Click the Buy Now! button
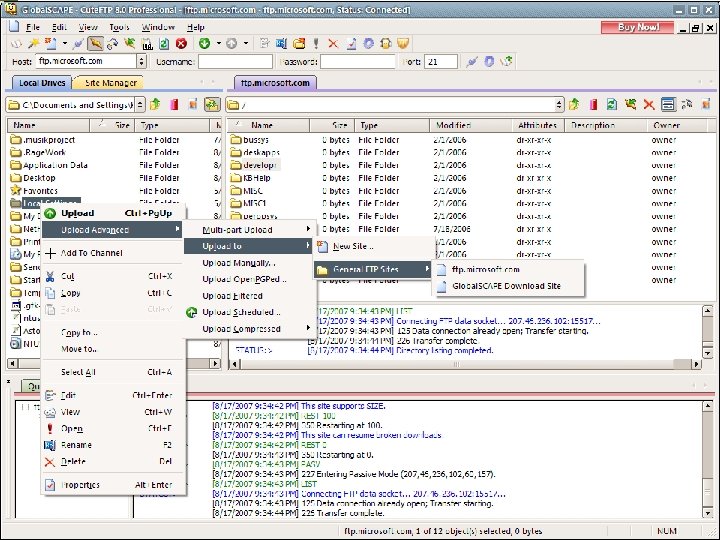Viewport: 720px width, 540px height. click(638, 27)
